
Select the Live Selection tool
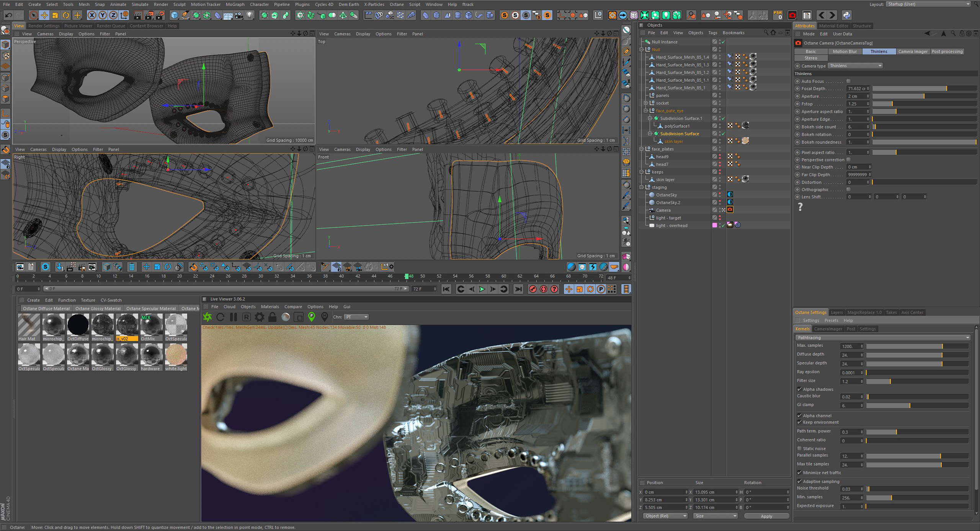coord(33,15)
